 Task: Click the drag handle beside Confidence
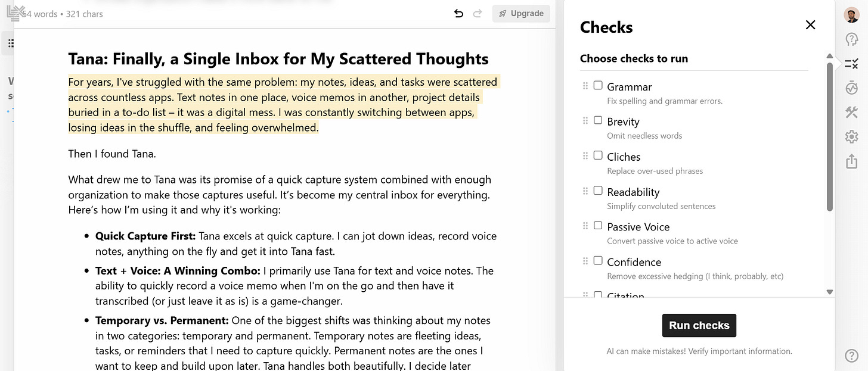point(585,261)
